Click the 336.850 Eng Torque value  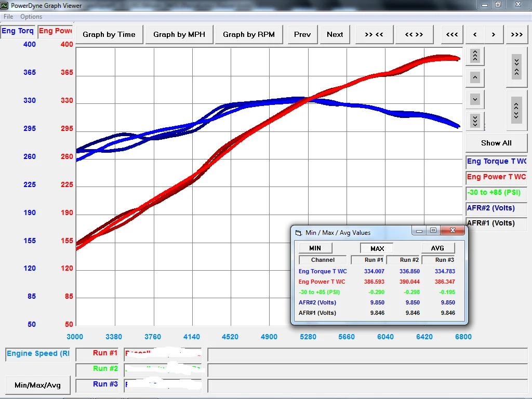click(x=409, y=271)
